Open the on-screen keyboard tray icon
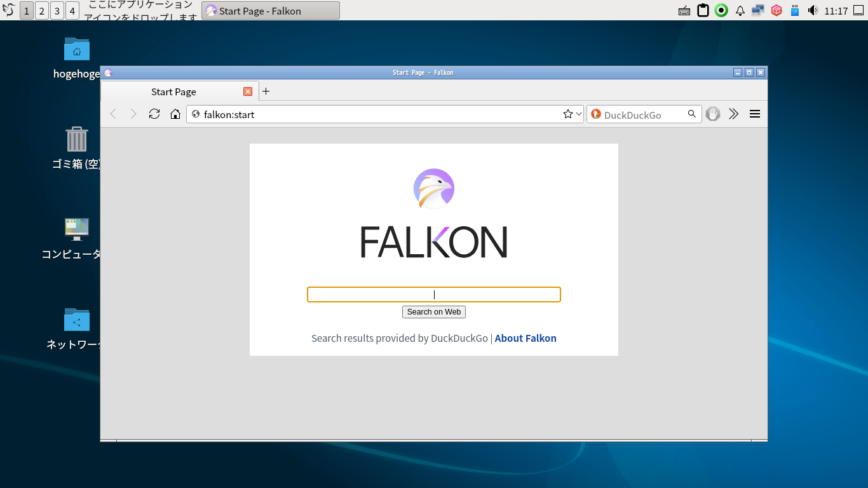This screenshot has width=868, height=488. click(x=684, y=11)
